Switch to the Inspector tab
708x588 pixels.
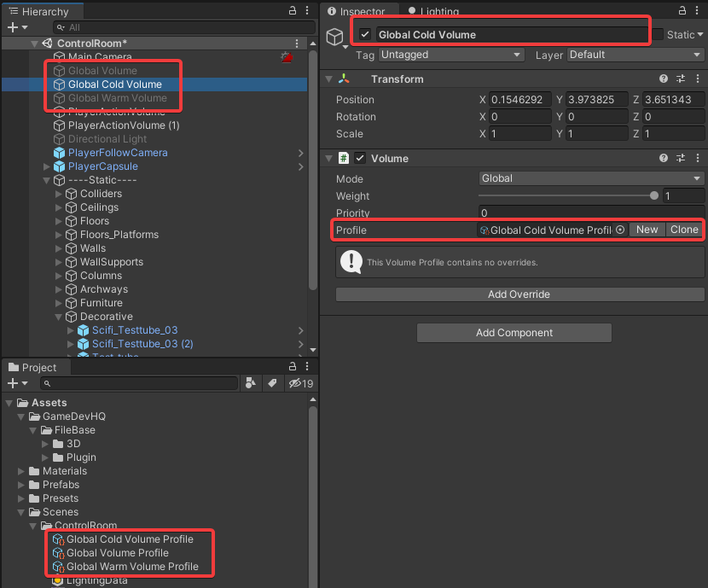click(357, 11)
